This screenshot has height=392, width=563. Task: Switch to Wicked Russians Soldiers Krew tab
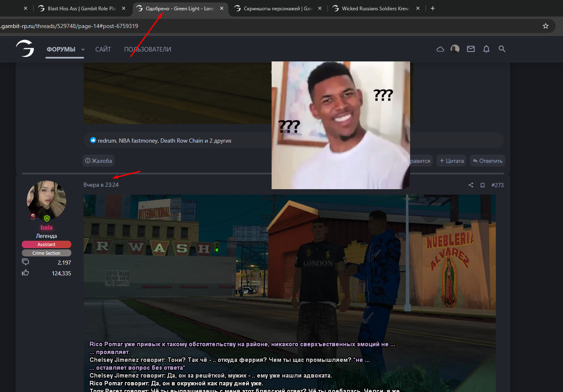click(x=375, y=8)
